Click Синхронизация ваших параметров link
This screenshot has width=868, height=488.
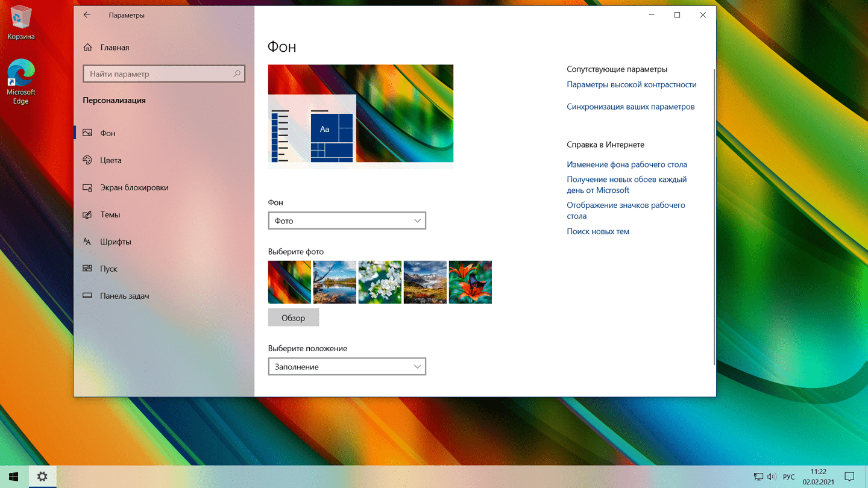(631, 107)
